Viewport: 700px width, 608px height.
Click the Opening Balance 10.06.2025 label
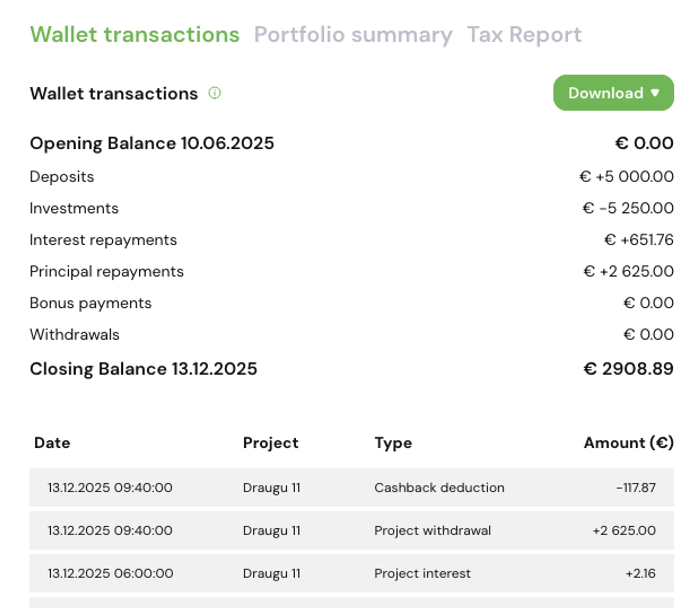coord(152,143)
